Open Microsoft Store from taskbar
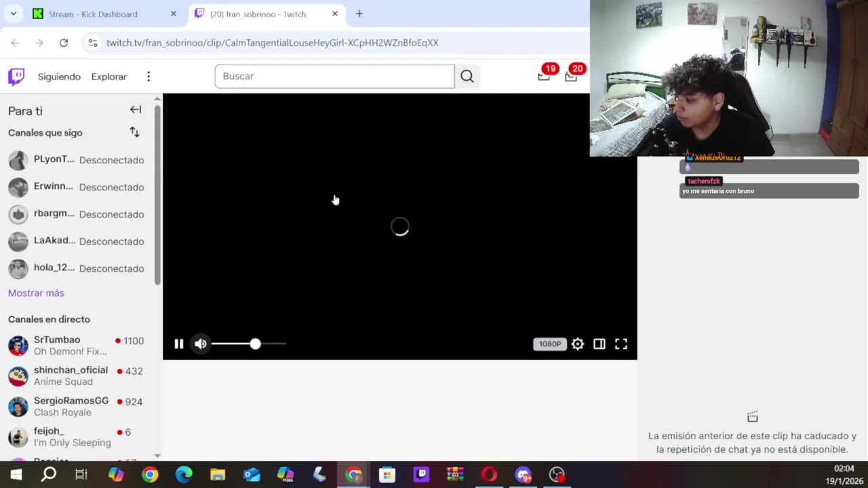This screenshot has width=868, height=488. pos(387,474)
